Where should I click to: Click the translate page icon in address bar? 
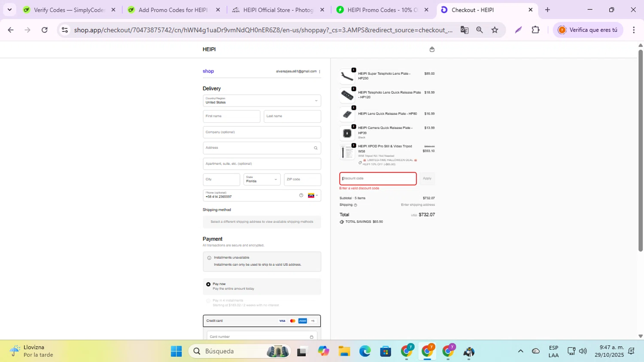point(464,30)
